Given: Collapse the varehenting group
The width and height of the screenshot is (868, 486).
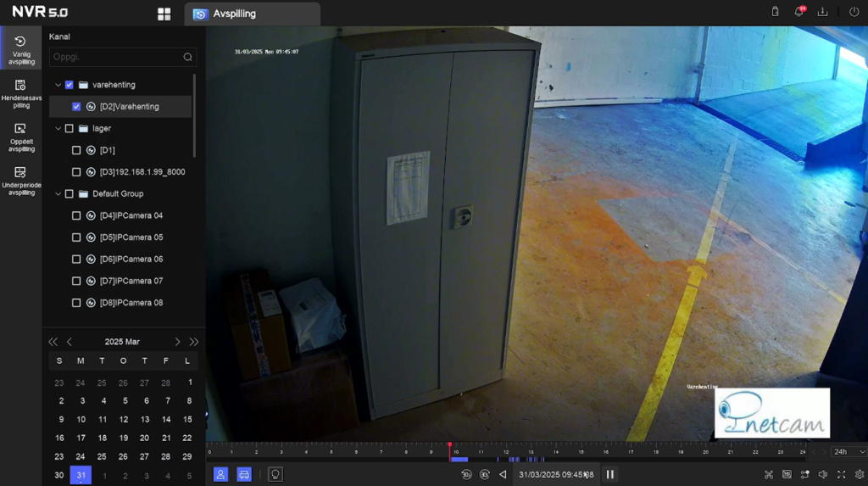Looking at the screenshot, I should pyautogui.click(x=58, y=85).
